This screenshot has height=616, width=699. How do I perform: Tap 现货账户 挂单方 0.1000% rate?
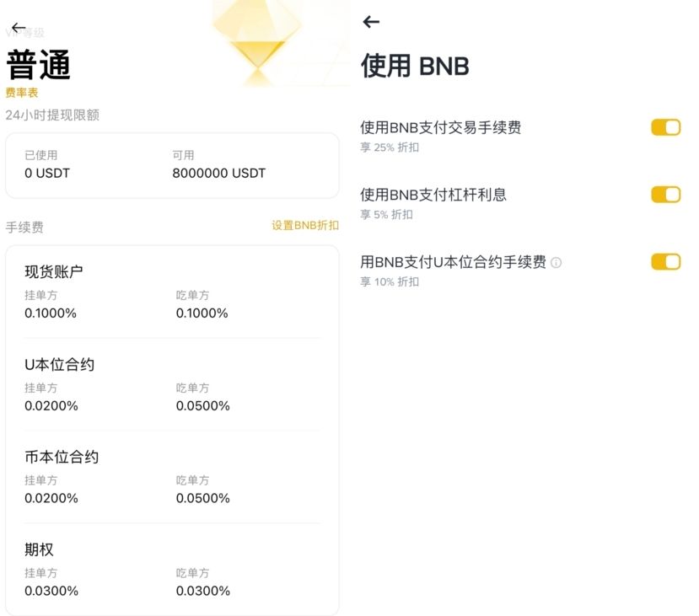[51, 313]
